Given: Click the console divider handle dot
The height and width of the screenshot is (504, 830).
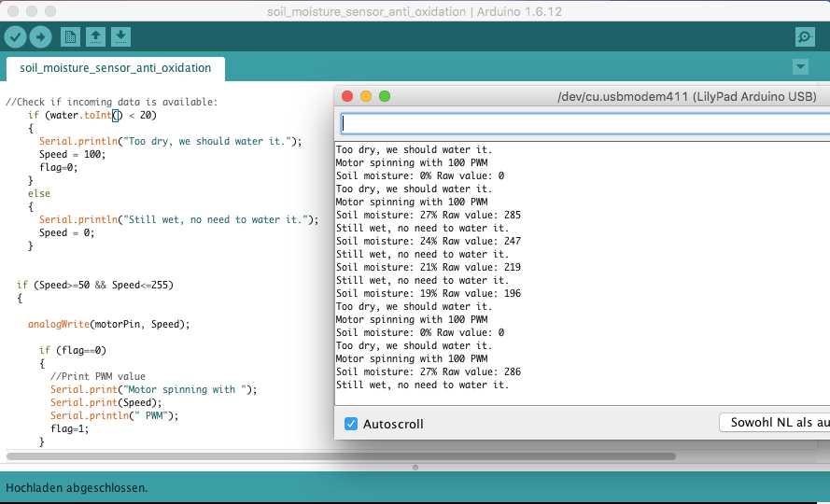Looking at the screenshot, I should [x=415, y=468].
